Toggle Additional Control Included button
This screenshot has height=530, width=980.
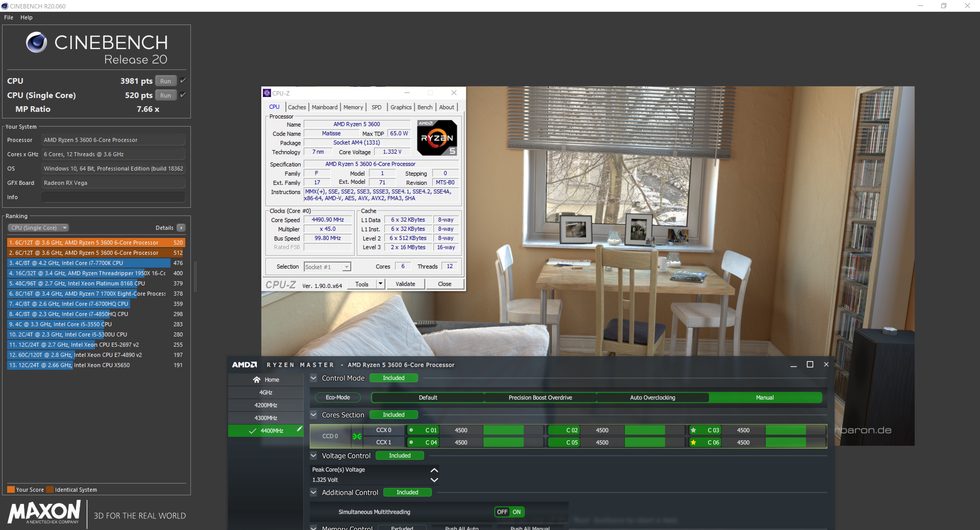[407, 492]
